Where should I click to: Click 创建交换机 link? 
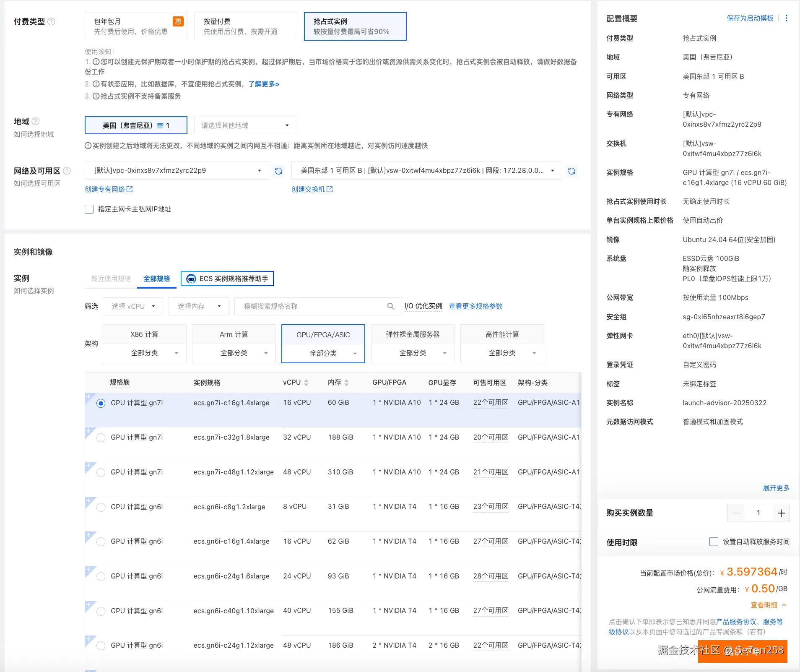(308, 189)
